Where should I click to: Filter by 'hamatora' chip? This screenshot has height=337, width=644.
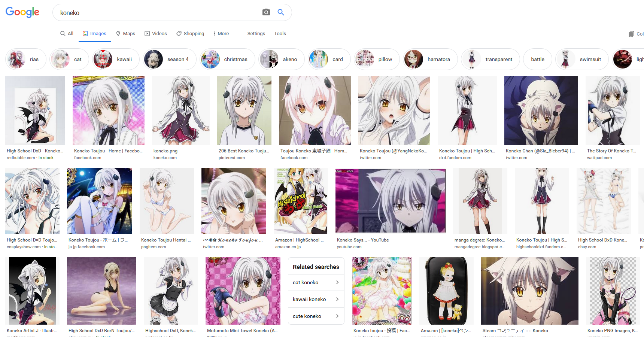click(x=430, y=59)
